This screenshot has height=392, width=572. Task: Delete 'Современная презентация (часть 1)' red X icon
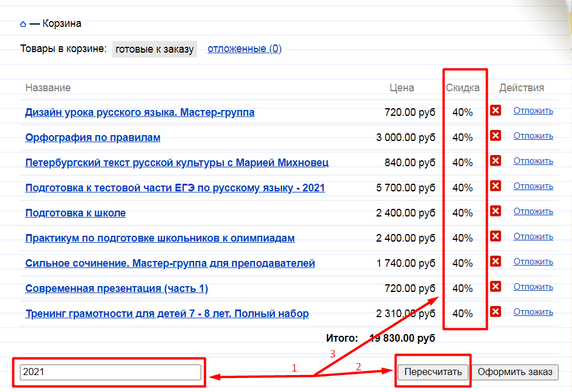495,287
